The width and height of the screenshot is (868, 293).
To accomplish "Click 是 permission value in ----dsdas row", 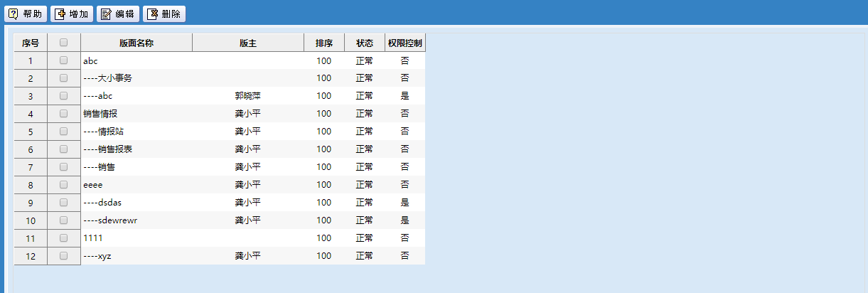I will click(x=405, y=203).
